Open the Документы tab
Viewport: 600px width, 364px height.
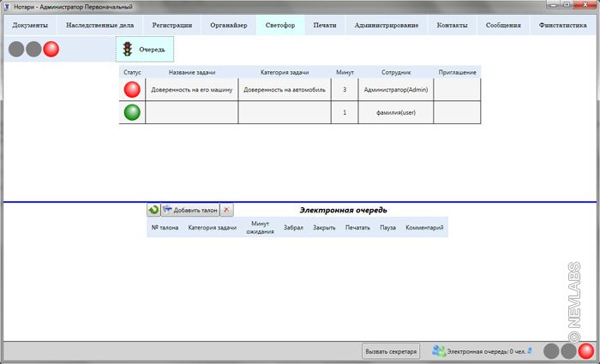pos(30,26)
